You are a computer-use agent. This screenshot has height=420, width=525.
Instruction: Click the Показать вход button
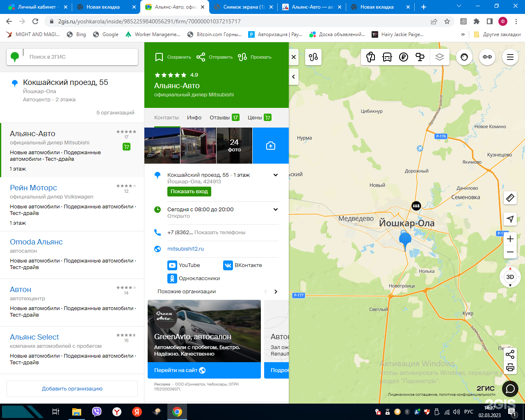tap(189, 192)
